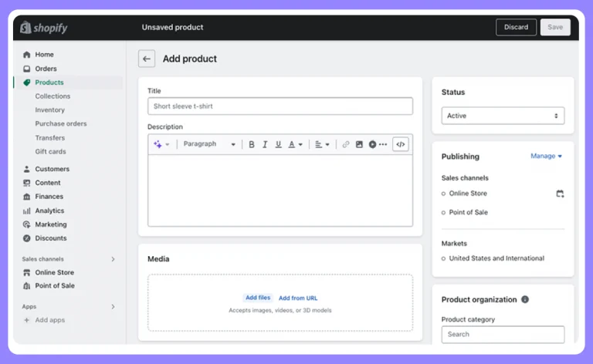Open the Status Active dropdown

(x=503, y=116)
